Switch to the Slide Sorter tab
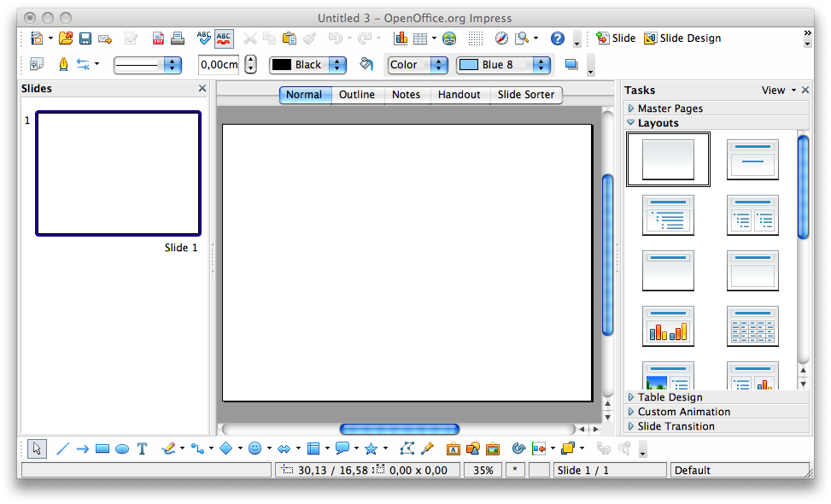This screenshot has height=504, width=831. click(525, 95)
